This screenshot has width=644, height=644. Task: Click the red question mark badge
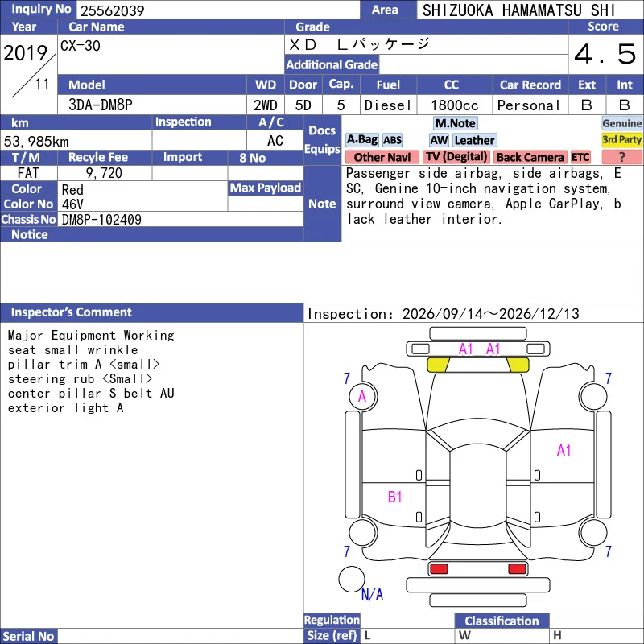[x=621, y=157]
